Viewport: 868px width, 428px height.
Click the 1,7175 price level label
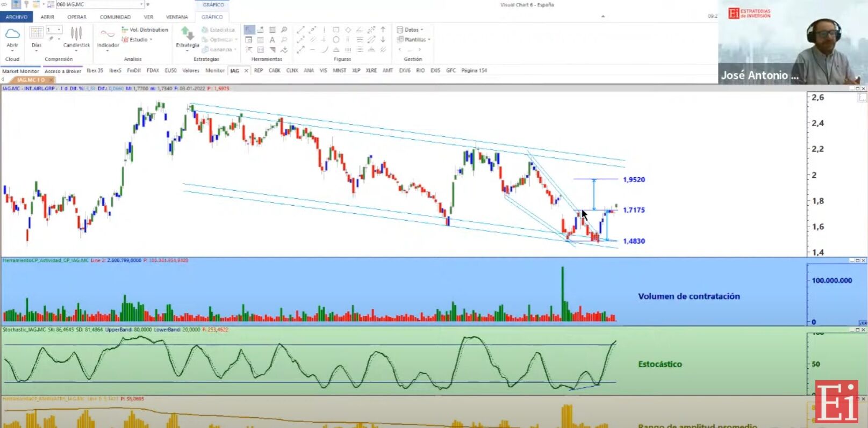[634, 210]
